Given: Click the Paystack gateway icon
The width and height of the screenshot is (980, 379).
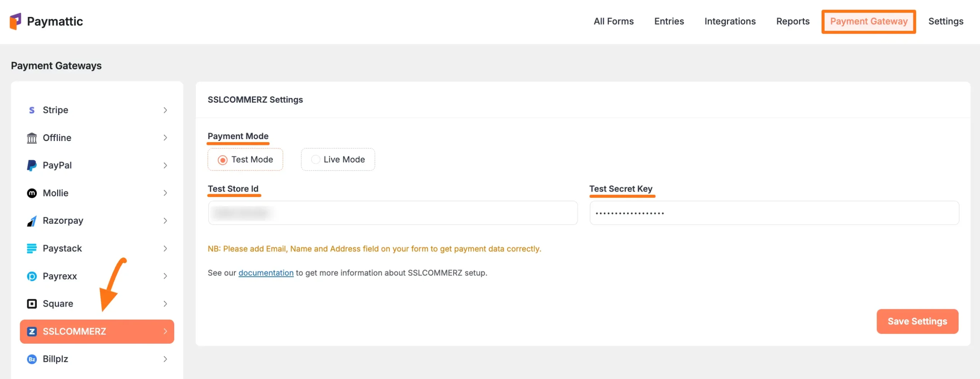Looking at the screenshot, I should coord(31,248).
